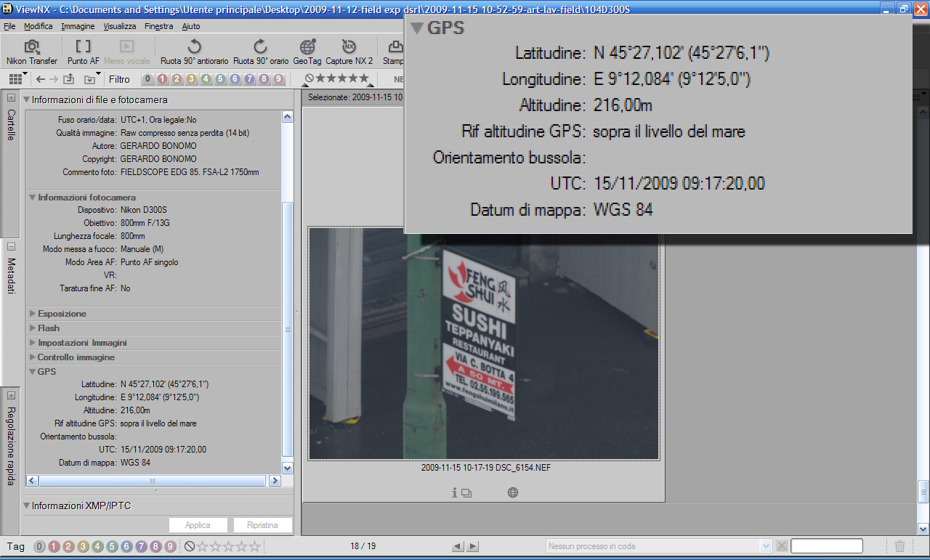The image size is (930, 560).
Task: Cancel the queued process with X button
Action: (782, 546)
